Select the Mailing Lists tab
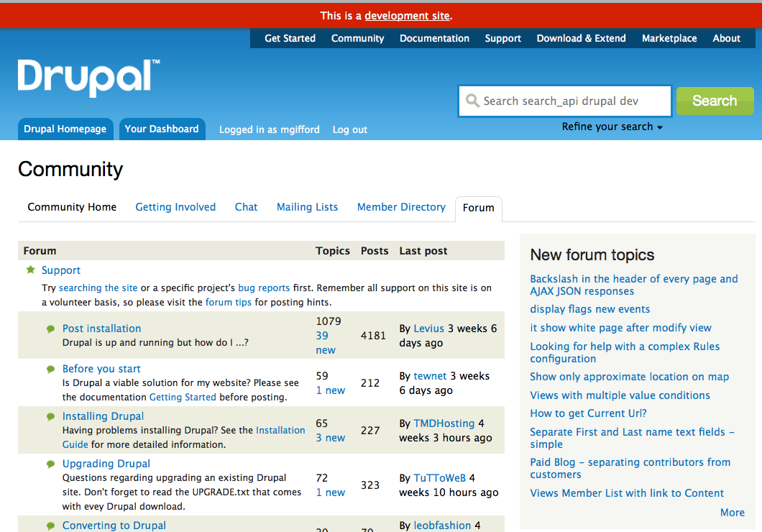 click(307, 207)
